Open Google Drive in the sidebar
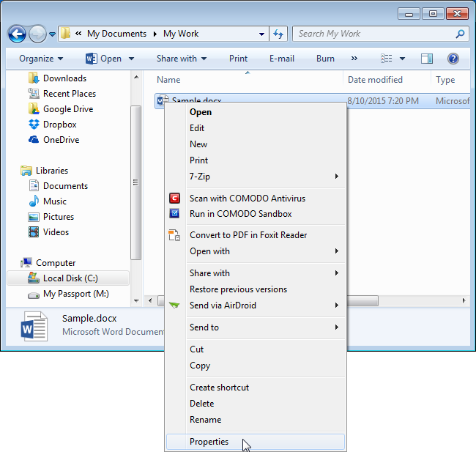The height and width of the screenshot is (452, 476). coord(61,109)
